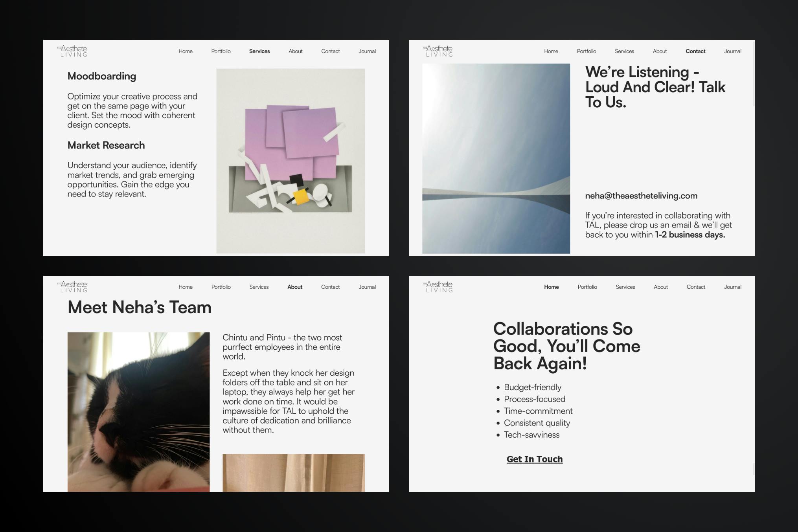798x532 pixels.
Task: Select the bold Home tab on Home page
Action: [x=552, y=287]
